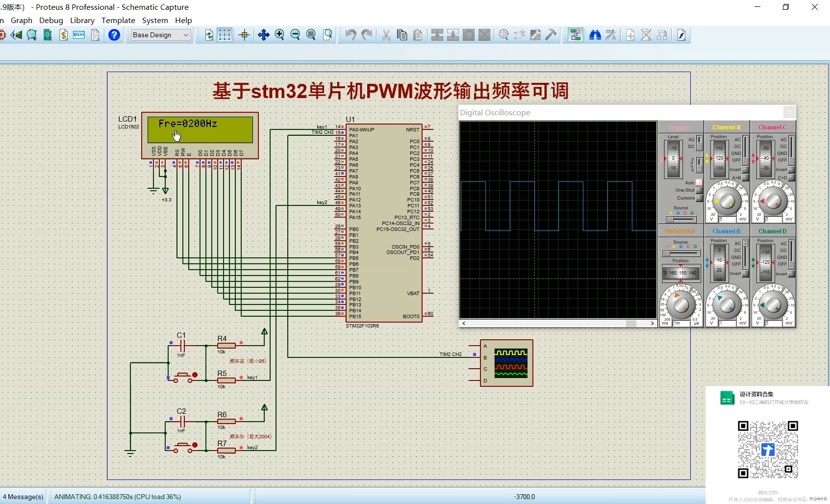Click the Copy to clipboard icon
Image resolution: width=830 pixels, height=504 pixels.
[402, 35]
